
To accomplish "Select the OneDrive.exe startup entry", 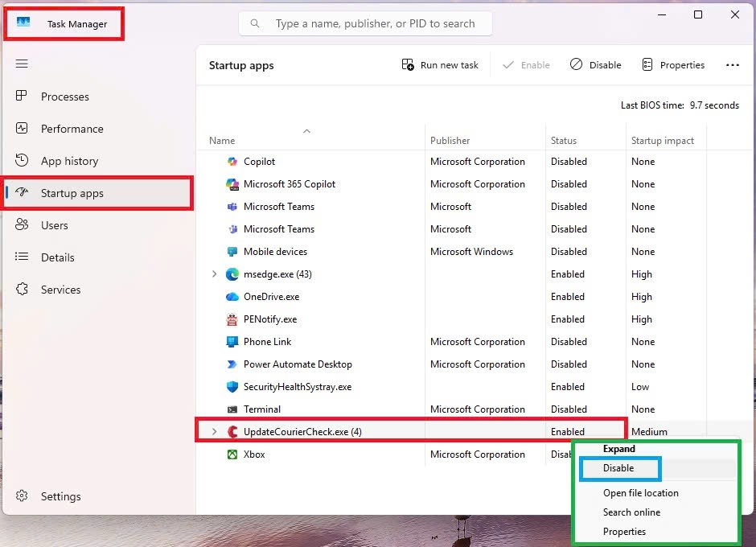I will click(x=271, y=297).
